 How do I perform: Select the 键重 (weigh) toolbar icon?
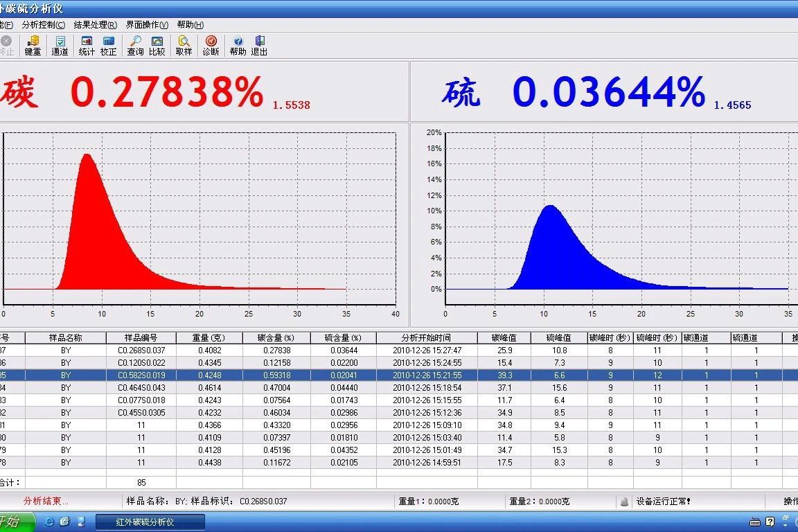[x=32, y=45]
